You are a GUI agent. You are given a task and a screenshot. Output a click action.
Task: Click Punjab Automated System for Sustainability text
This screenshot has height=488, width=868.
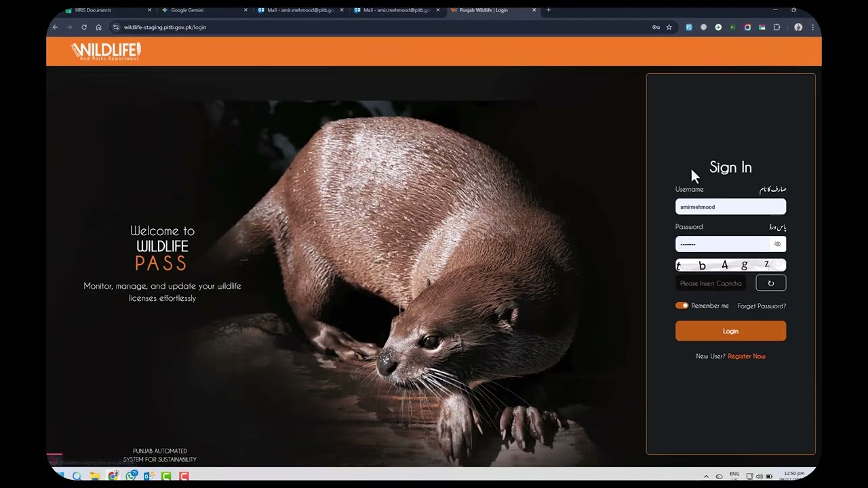[x=160, y=455]
